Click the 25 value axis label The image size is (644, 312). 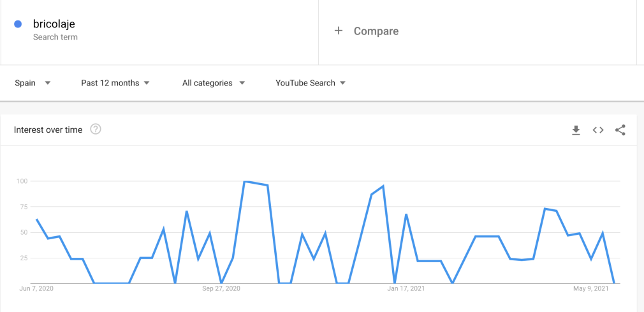[24, 258]
